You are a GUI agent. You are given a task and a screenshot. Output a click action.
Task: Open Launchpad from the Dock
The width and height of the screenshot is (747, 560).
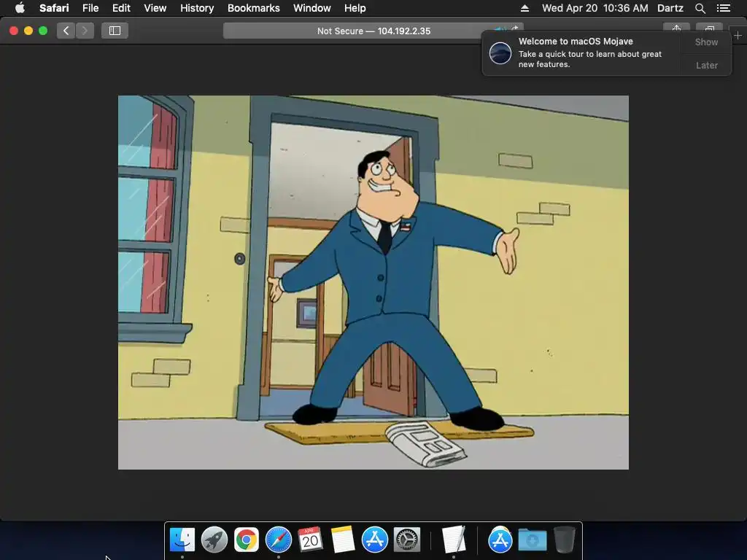pos(214,540)
